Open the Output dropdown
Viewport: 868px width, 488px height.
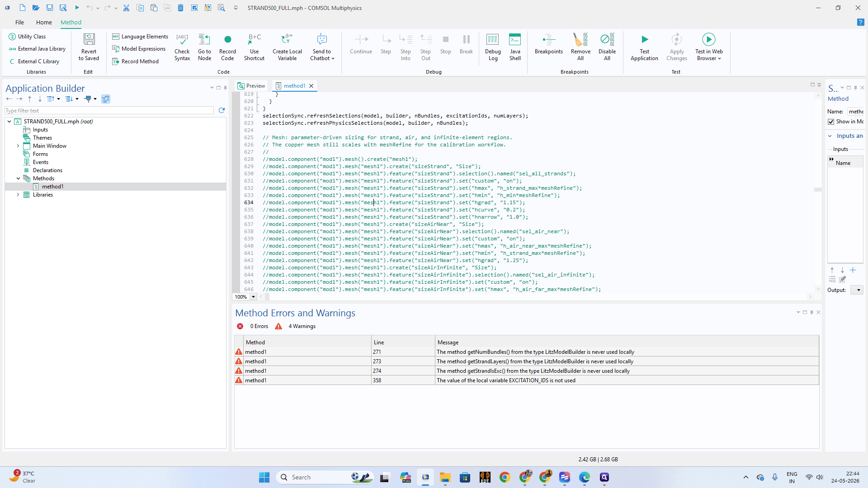[x=857, y=290]
